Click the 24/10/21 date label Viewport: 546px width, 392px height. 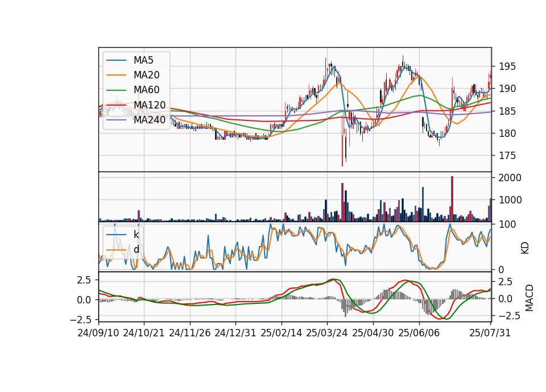(x=144, y=333)
